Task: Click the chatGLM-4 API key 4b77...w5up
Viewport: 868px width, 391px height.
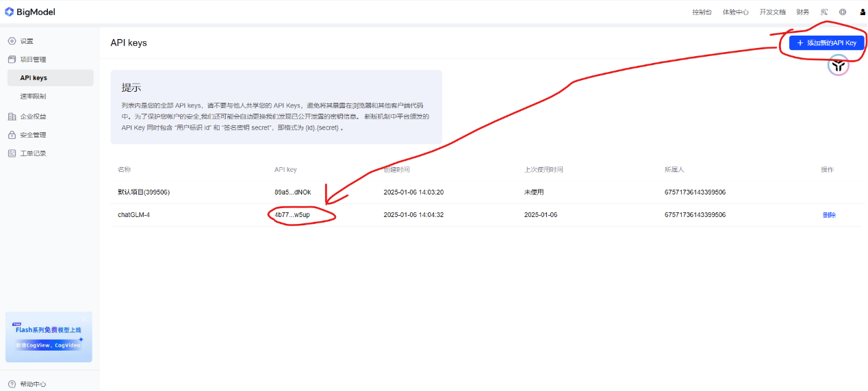Action: click(292, 215)
